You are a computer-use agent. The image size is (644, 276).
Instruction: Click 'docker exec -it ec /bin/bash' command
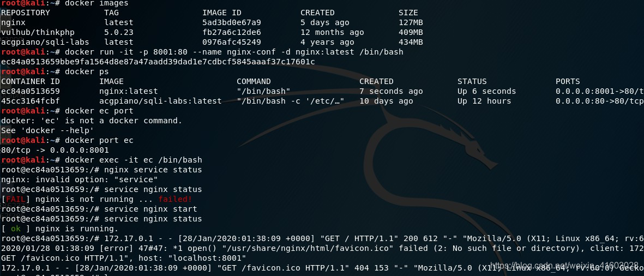134,160
